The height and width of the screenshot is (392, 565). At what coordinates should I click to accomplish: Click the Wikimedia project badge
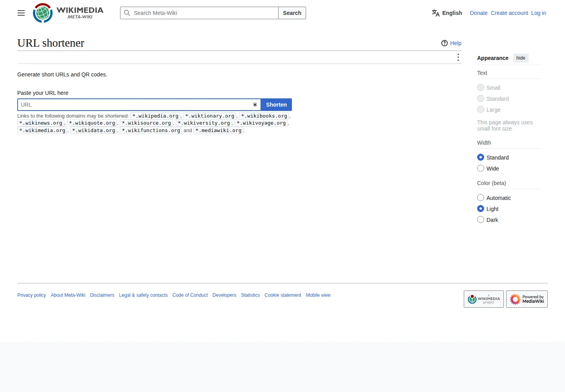[x=484, y=299]
